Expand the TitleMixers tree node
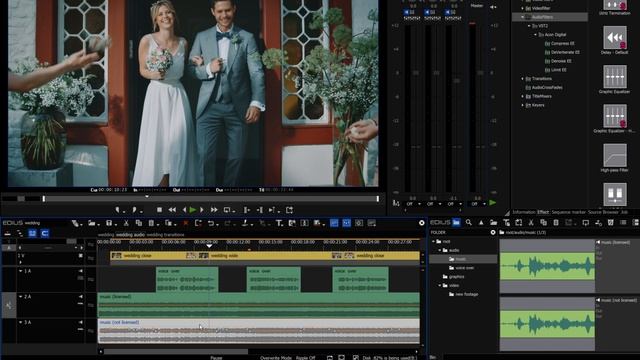The image size is (640, 360). [x=522, y=96]
